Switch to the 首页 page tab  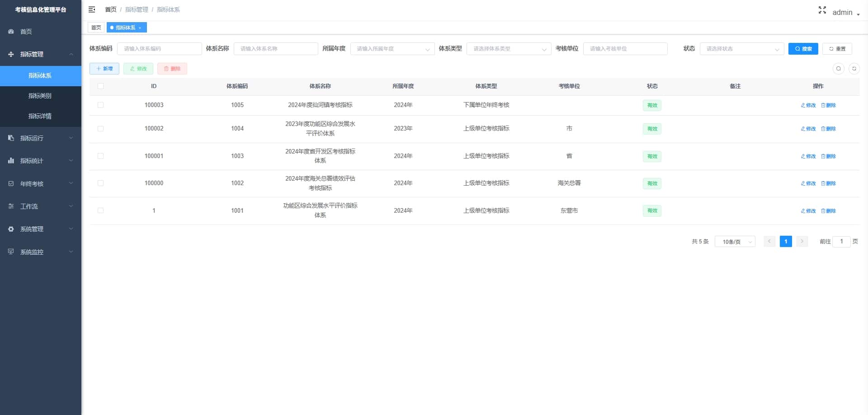coord(96,28)
